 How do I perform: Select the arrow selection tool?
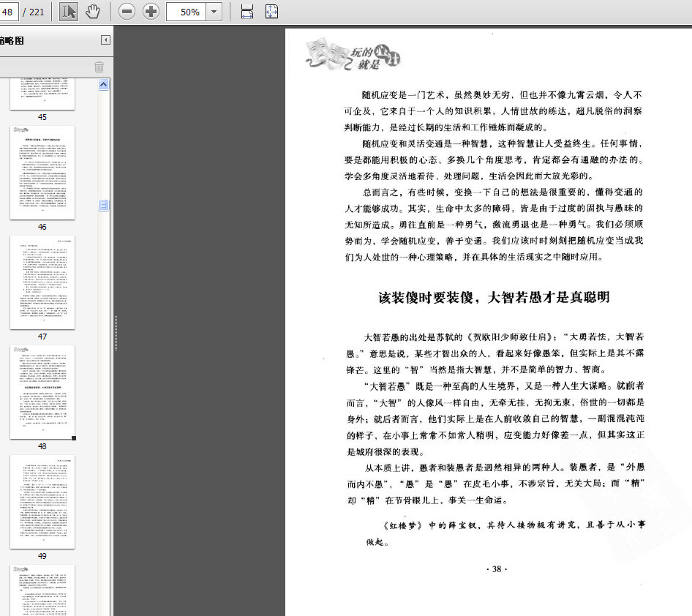(x=69, y=12)
